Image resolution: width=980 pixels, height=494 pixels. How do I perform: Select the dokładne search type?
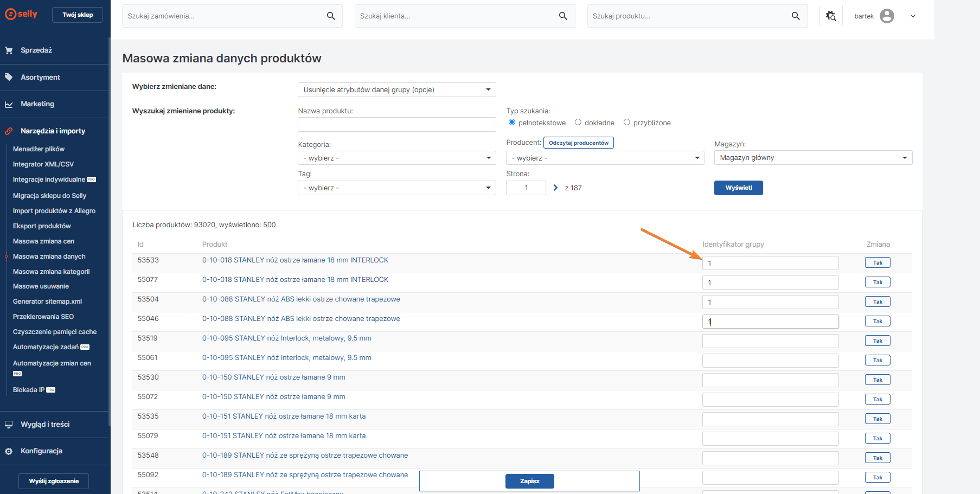point(578,123)
